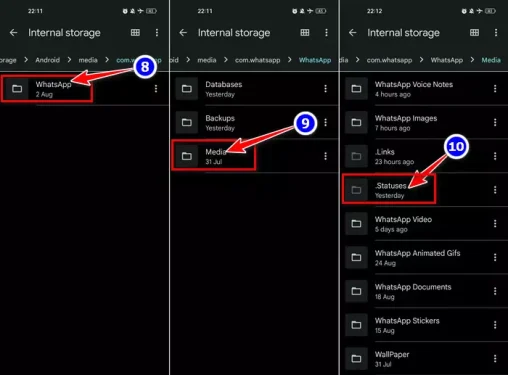Open the WallPaper folder
Viewport: 508px width, 375px height.
click(x=424, y=359)
